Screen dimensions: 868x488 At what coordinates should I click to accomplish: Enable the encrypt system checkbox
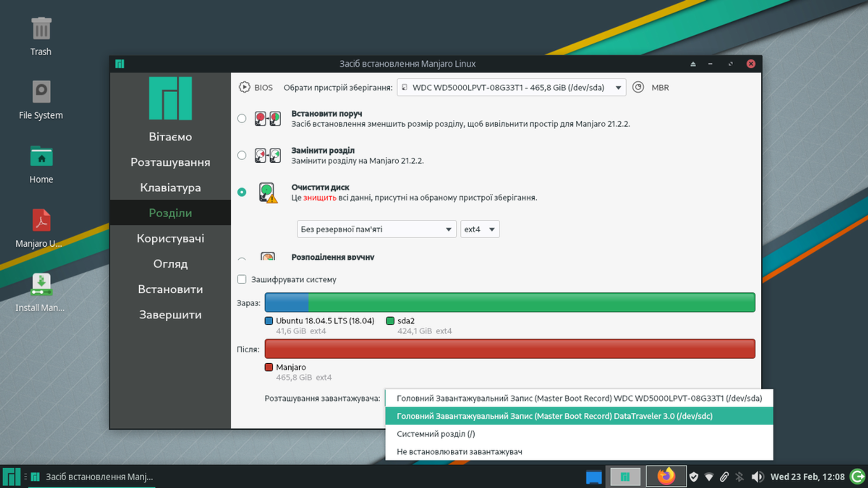242,279
